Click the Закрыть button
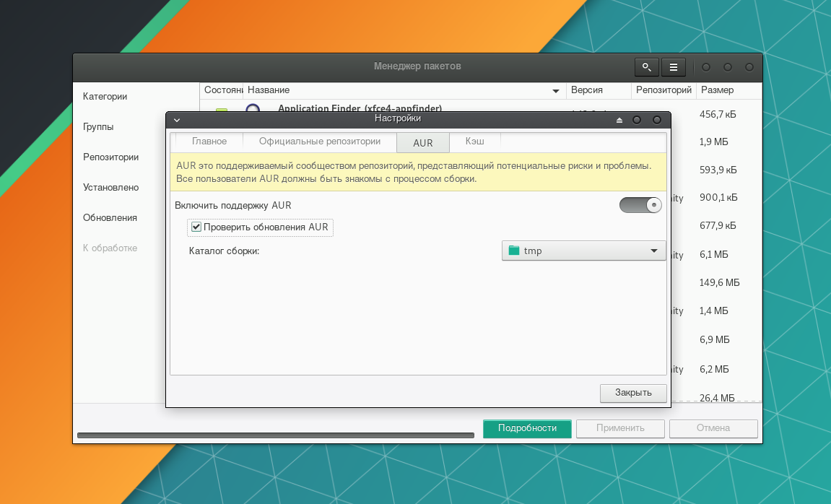This screenshot has height=504, width=831. click(633, 393)
